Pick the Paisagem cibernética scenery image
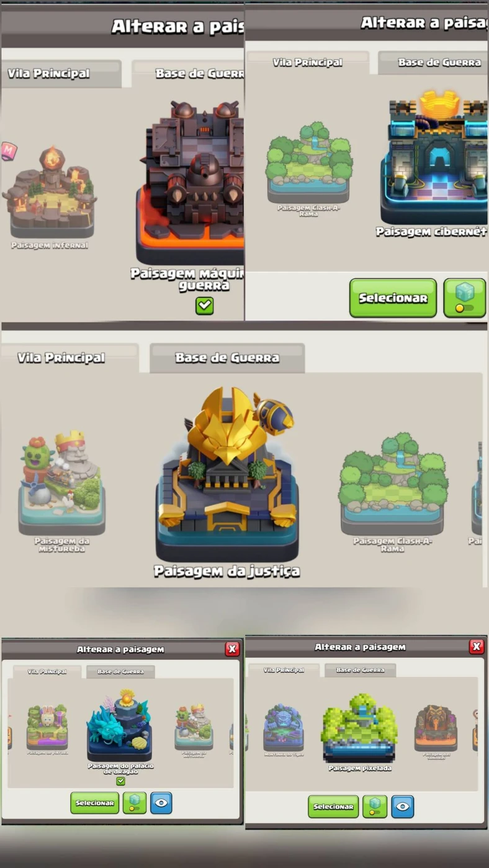Screen dimensions: 489x868 pyautogui.click(x=434, y=158)
